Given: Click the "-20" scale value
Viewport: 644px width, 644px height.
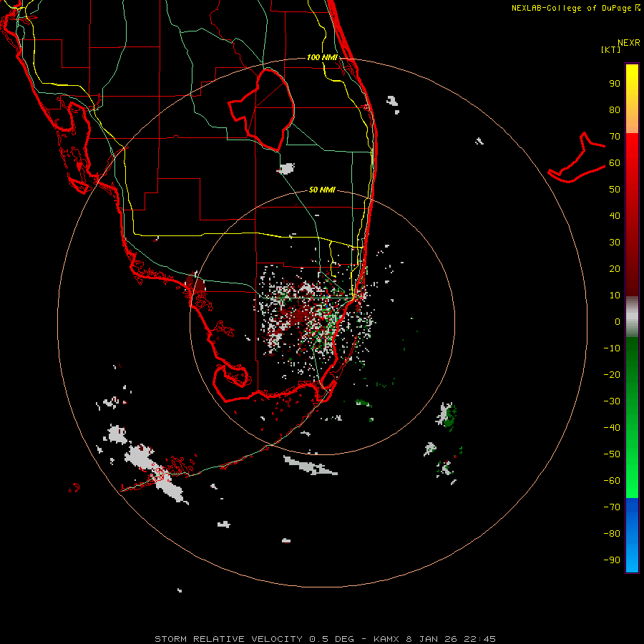Looking at the screenshot, I should (x=612, y=375).
